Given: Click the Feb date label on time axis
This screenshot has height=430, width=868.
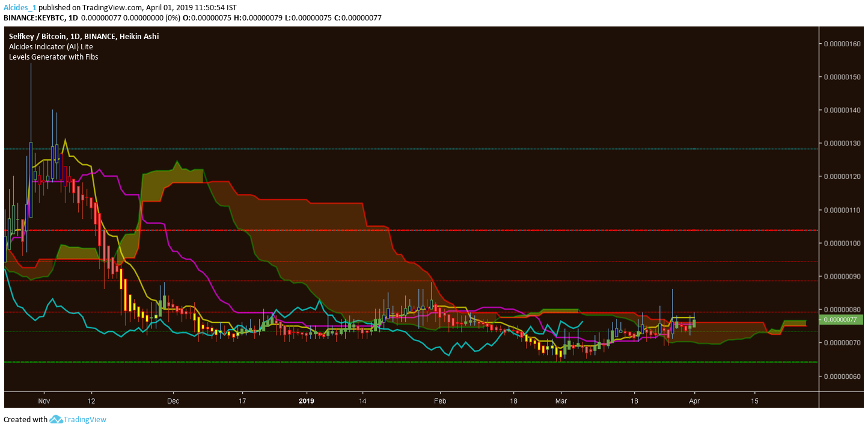Looking at the screenshot, I should [441, 400].
